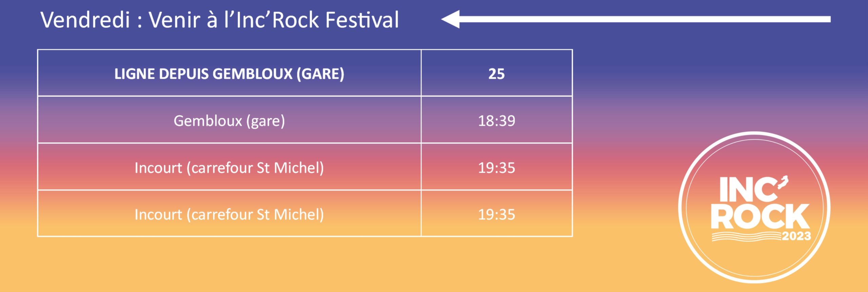The height and width of the screenshot is (292, 868).
Task: Click the 'LIGNE DEPUIS GEMBLOUX (GARE)' header cell
Action: click(x=229, y=73)
